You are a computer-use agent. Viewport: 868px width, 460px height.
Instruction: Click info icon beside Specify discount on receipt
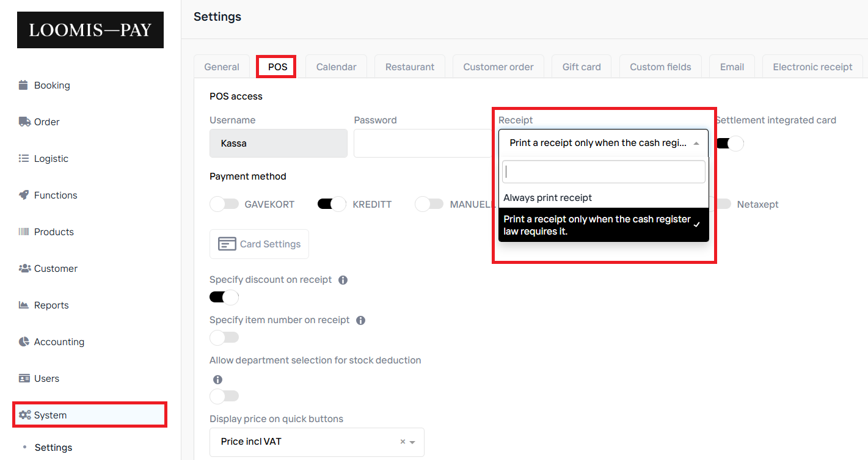(x=343, y=280)
